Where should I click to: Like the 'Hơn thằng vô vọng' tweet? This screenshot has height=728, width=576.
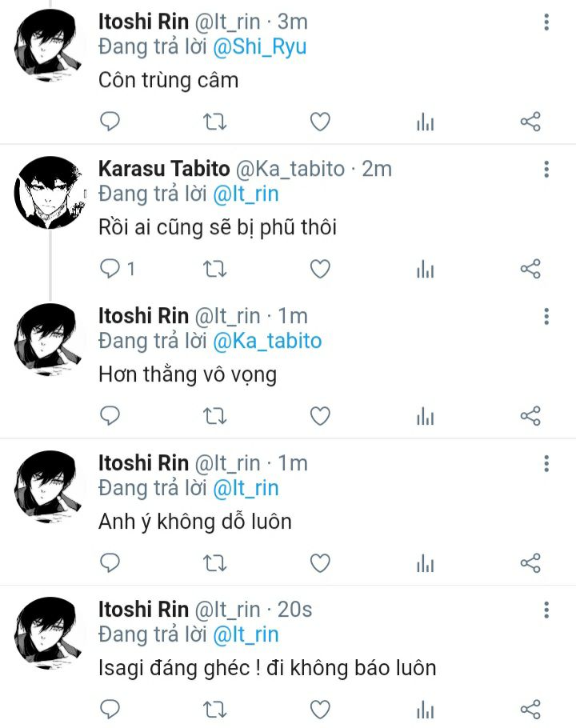click(x=320, y=416)
